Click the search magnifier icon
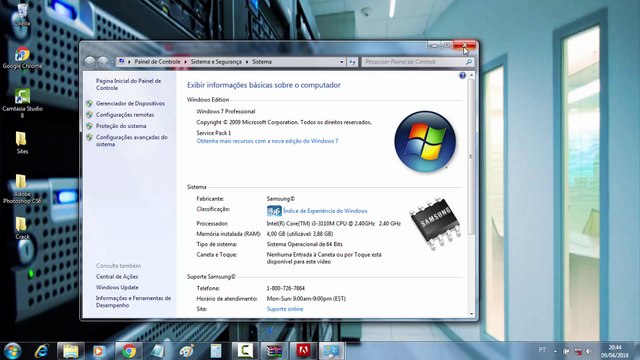 (469, 62)
